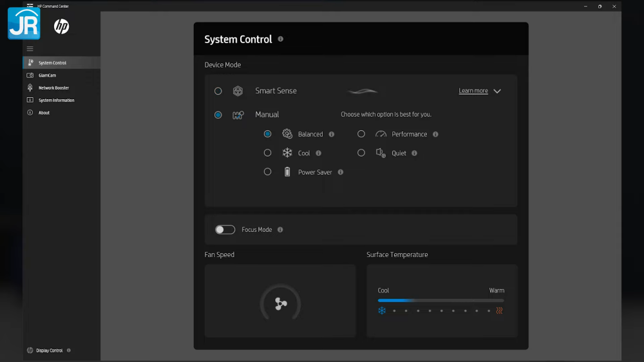The image size is (644, 362).
Task: Open the GlamCam sidebar item
Action: click(47, 75)
